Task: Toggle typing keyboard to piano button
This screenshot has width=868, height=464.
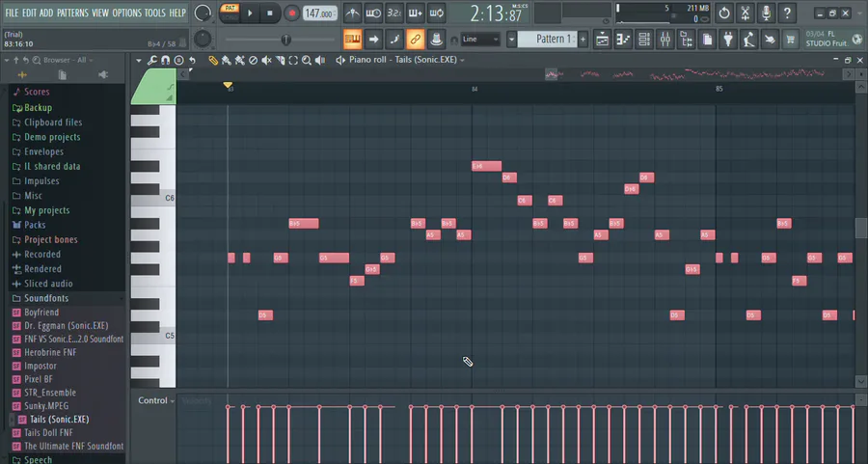Action: coord(352,39)
